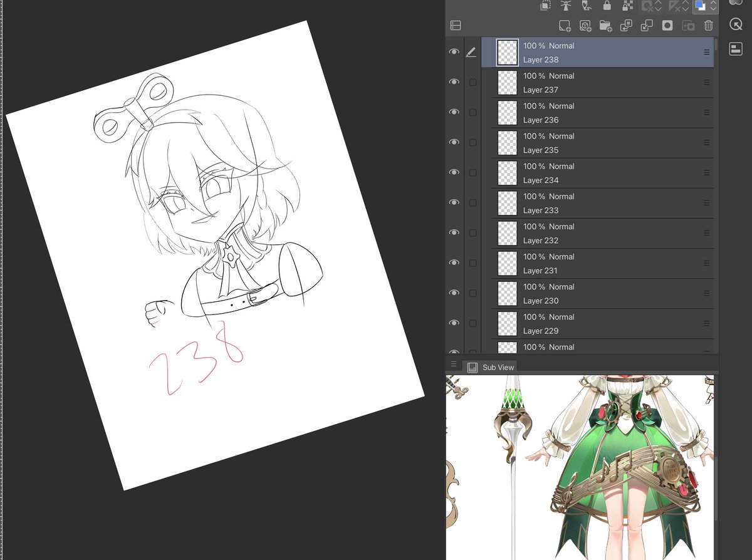Open Sub View palette menu icon
Image resolution: width=752 pixels, height=560 pixels.
tap(454, 364)
